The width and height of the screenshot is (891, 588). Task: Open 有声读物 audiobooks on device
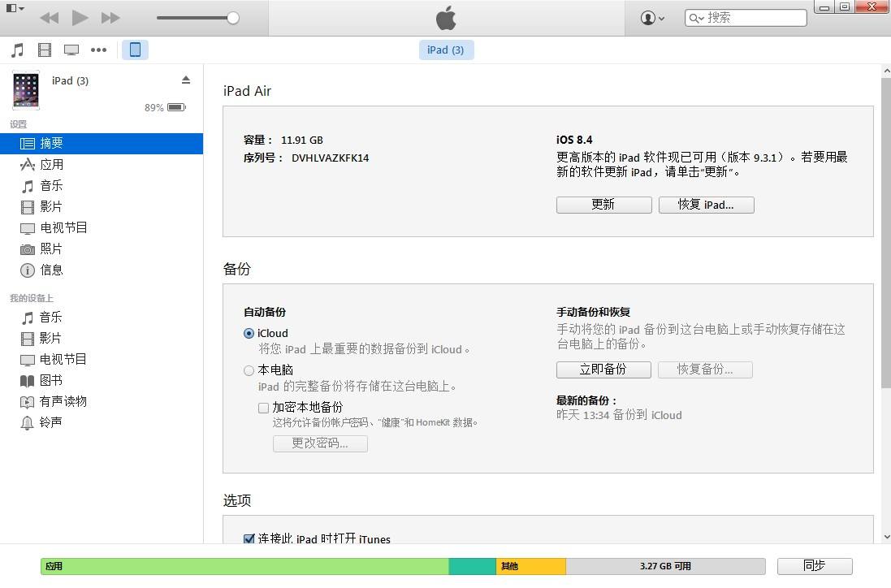click(102, 401)
